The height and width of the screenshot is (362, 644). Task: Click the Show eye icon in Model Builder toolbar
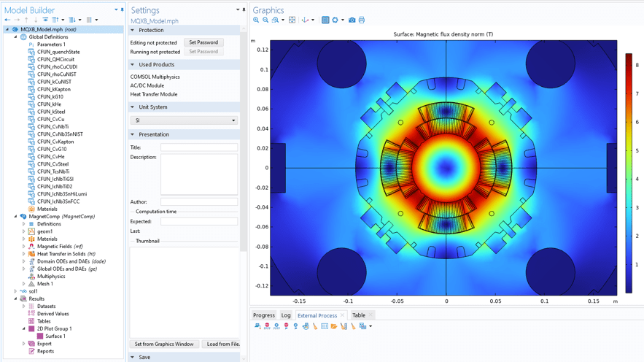point(45,20)
